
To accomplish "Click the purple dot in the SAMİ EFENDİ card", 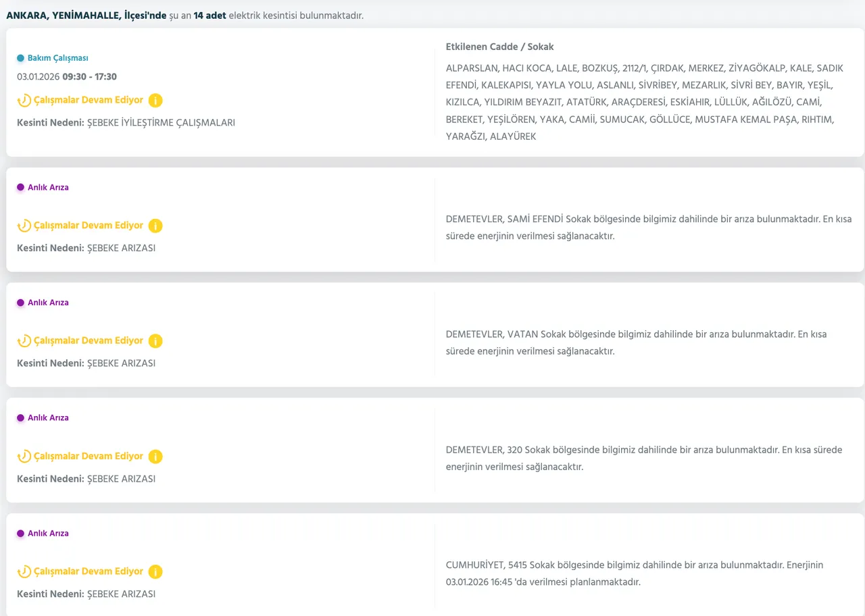I will click(20, 187).
